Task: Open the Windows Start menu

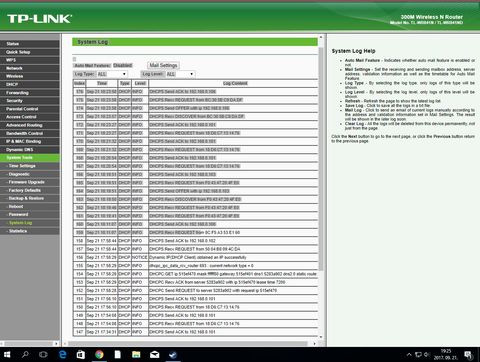Action: [x=7, y=354]
